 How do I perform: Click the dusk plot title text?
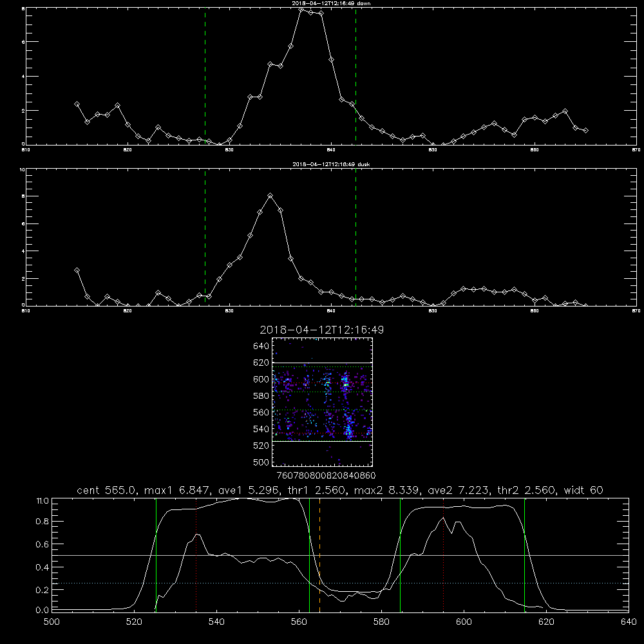(x=331, y=164)
